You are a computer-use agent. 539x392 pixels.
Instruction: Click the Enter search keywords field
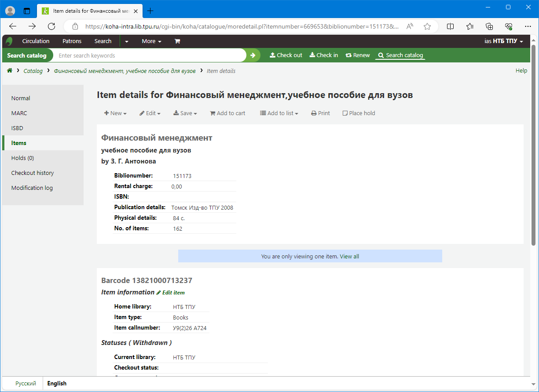click(x=150, y=55)
